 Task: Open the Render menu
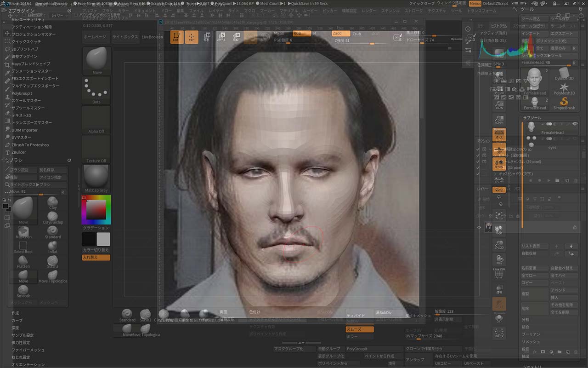tap(368, 11)
